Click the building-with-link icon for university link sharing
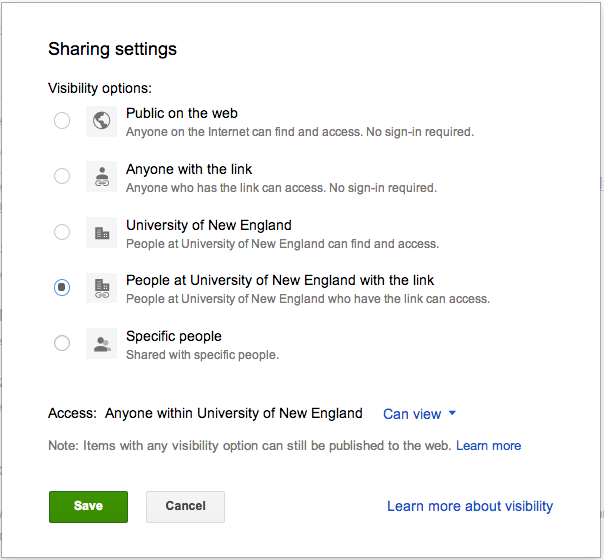Viewport: 604px width, 560px height. pyautogui.click(x=101, y=288)
